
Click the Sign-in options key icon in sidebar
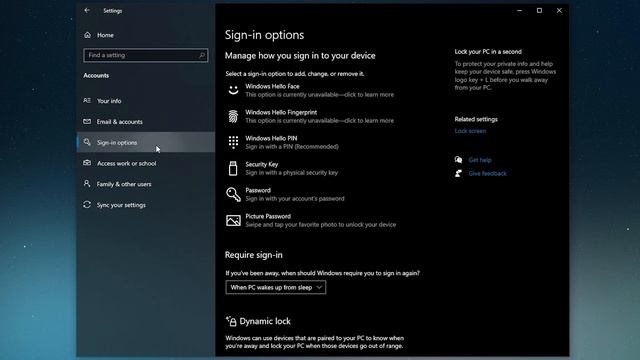click(x=87, y=142)
